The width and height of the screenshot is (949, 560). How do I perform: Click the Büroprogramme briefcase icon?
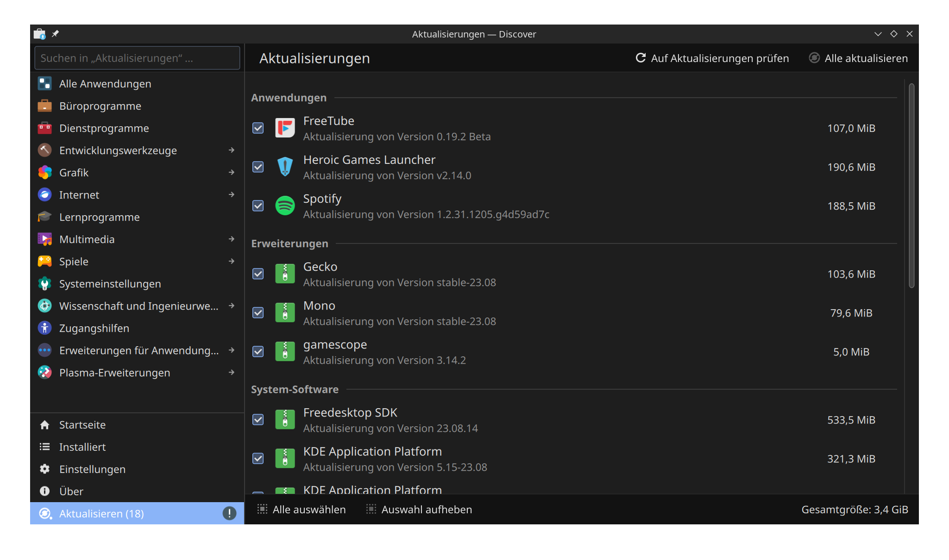pyautogui.click(x=44, y=106)
